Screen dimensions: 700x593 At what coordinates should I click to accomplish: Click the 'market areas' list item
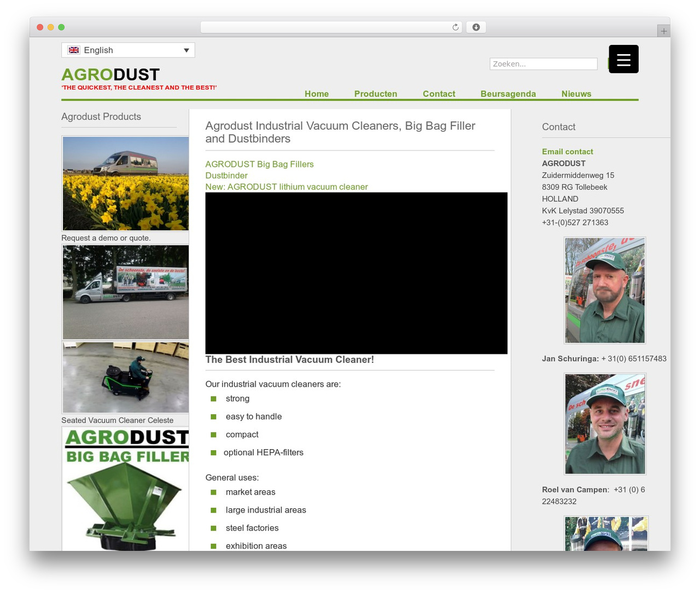tap(250, 492)
